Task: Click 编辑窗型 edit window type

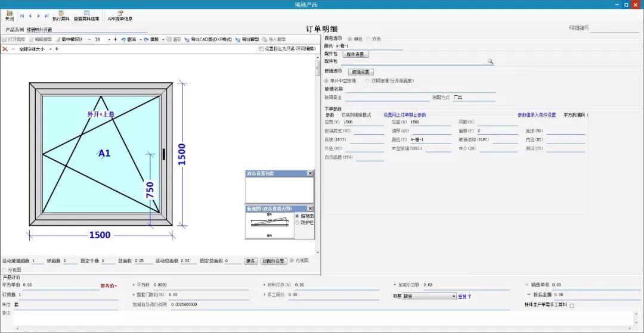Action: click(41, 39)
